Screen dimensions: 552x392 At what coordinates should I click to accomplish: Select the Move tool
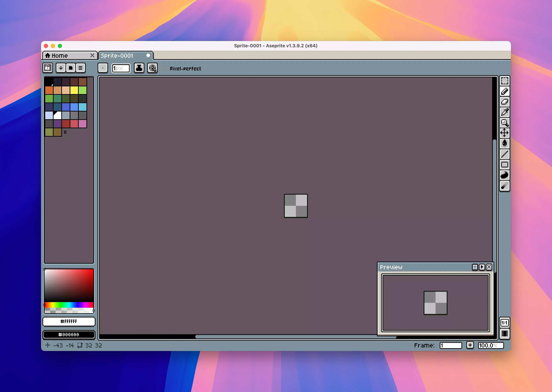[505, 133]
